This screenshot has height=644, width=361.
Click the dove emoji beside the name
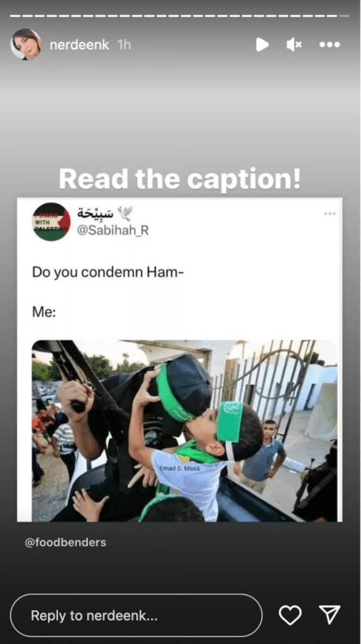tap(126, 213)
